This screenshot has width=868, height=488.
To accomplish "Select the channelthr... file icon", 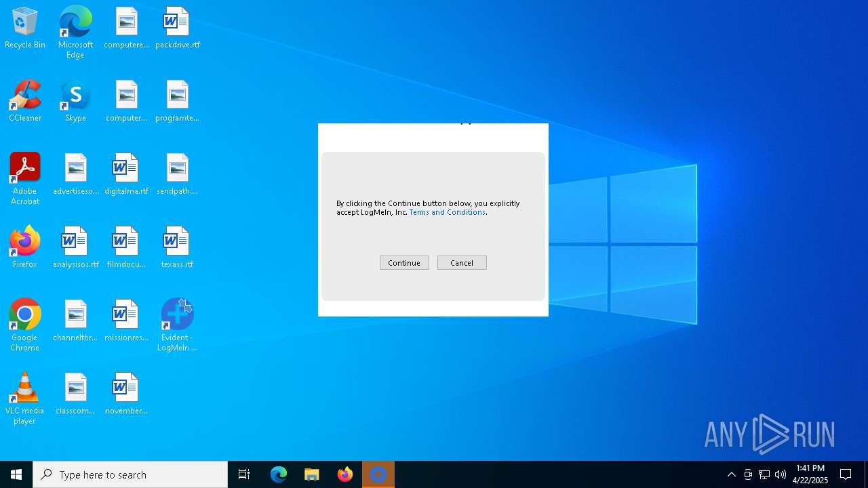I will click(x=75, y=321).
